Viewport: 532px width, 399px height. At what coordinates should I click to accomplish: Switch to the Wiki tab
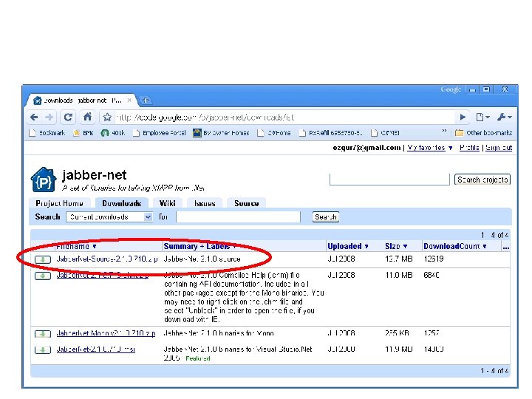click(168, 203)
